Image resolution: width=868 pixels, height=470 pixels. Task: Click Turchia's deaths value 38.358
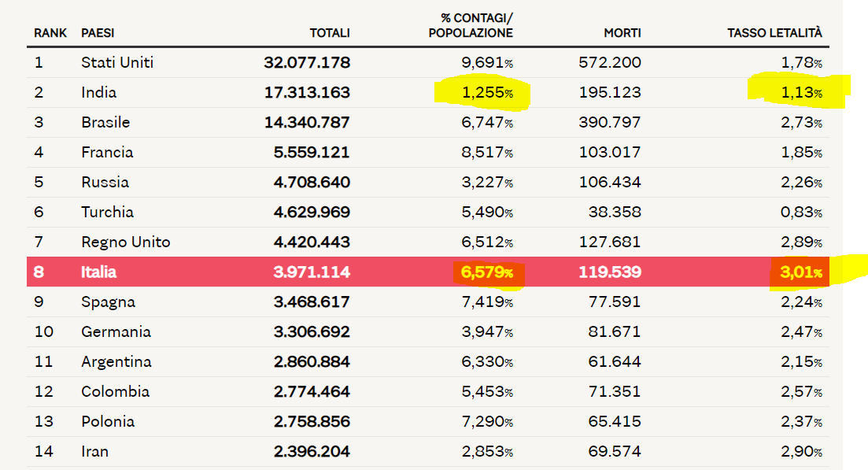click(x=615, y=213)
